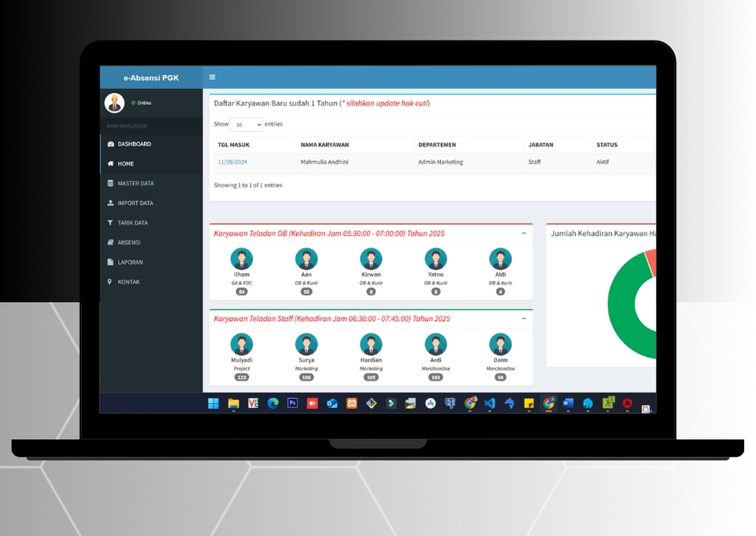Collapse the Karyawan Teladan OB panel
756x536 pixels.
point(524,233)
